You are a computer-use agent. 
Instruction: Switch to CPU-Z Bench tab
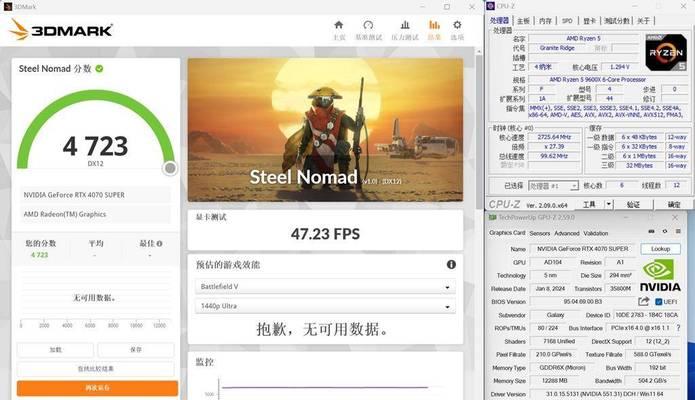[x=617, y=21]
